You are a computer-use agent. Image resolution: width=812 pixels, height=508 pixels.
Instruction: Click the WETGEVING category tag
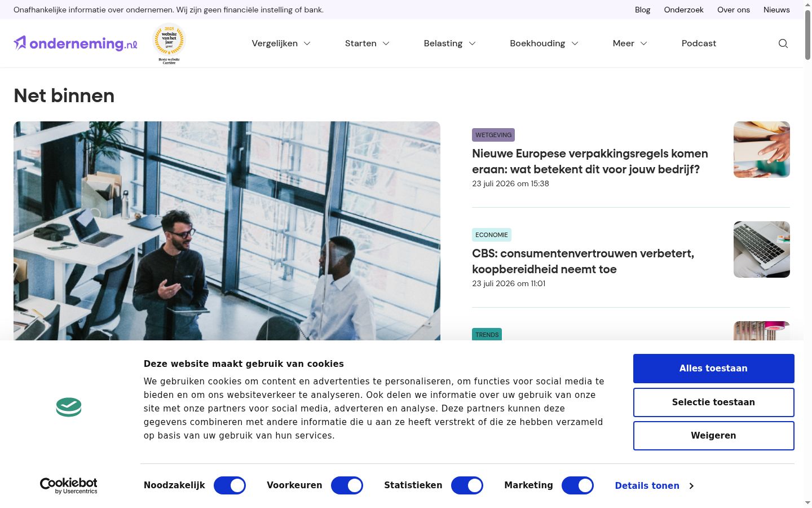pyautogui.click(x=493, y=135)
